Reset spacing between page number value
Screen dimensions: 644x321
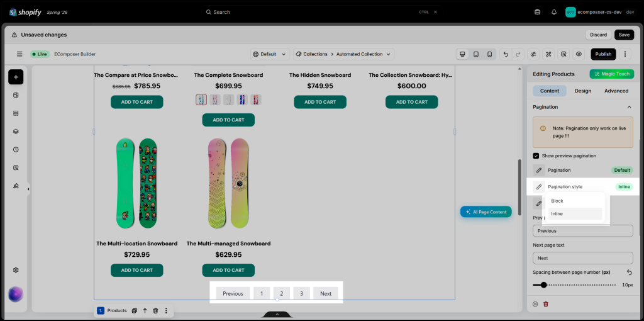[629, 272]
